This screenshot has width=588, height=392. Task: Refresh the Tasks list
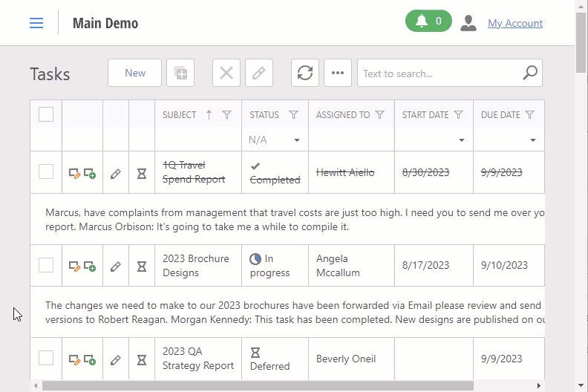click(x=305, y=73)
